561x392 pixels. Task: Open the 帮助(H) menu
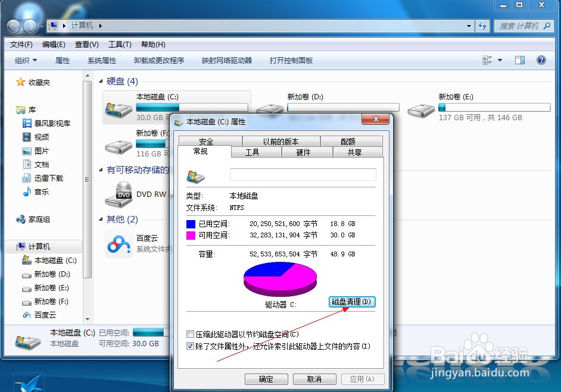click(x=153, y=44)
